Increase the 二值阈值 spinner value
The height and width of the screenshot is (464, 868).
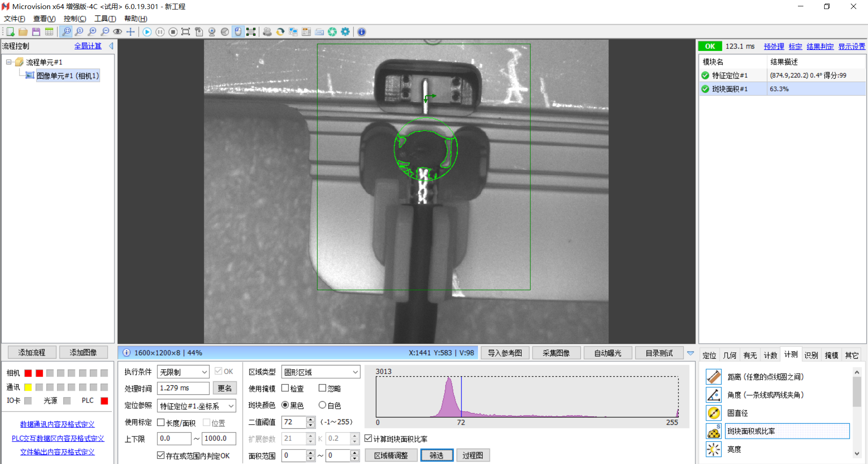[x=311, y=419]
